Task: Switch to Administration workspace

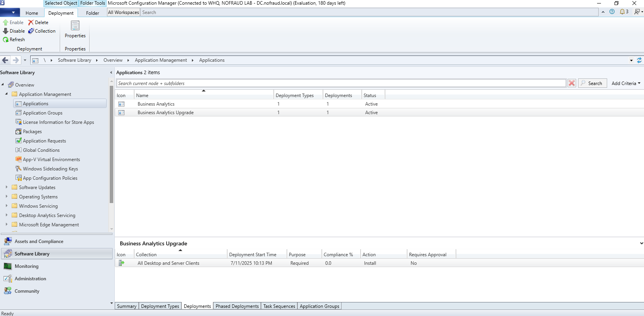Action: coord(57,279)
